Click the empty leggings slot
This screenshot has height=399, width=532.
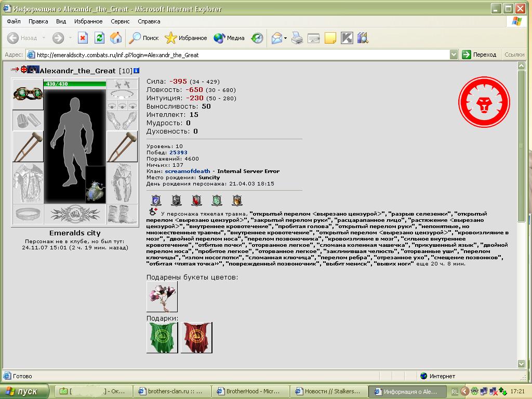[122, 183]
